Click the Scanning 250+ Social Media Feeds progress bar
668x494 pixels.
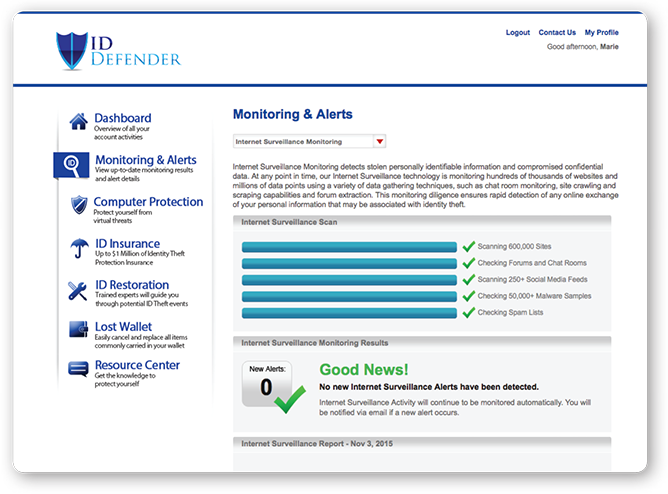349,280
